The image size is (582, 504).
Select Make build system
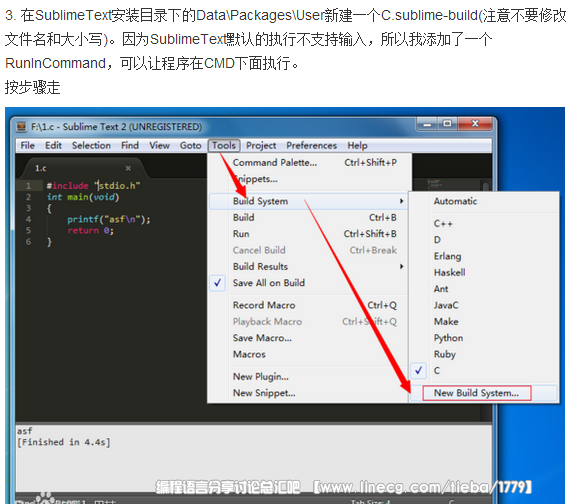pos(484,321)
